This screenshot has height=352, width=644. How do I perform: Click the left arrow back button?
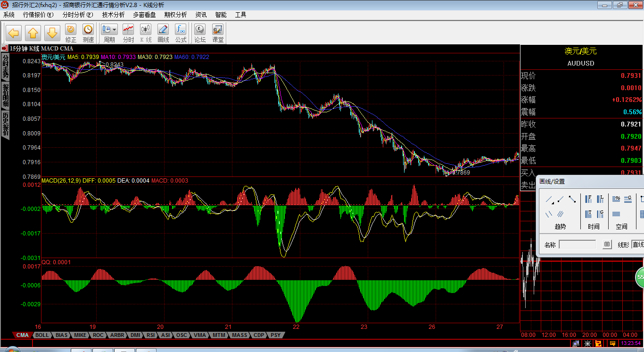point(14,33)
